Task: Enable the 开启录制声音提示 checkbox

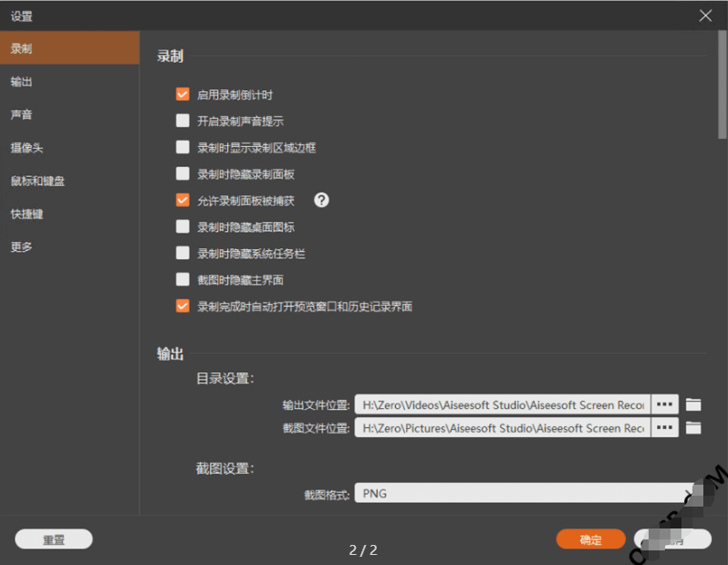Action: [x=182, y=120]
